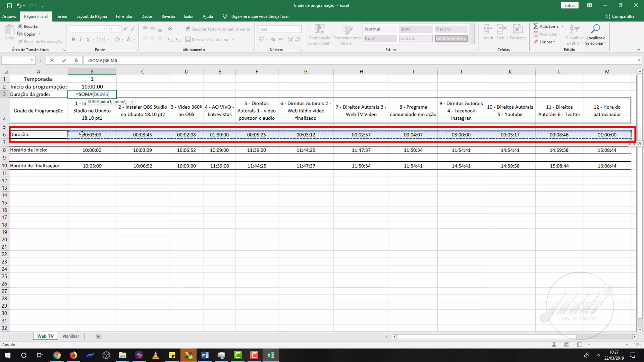This screenshot has height=362, width=644.
Task: Click the Compartilhar share button
Action: (x=621, y=16)
